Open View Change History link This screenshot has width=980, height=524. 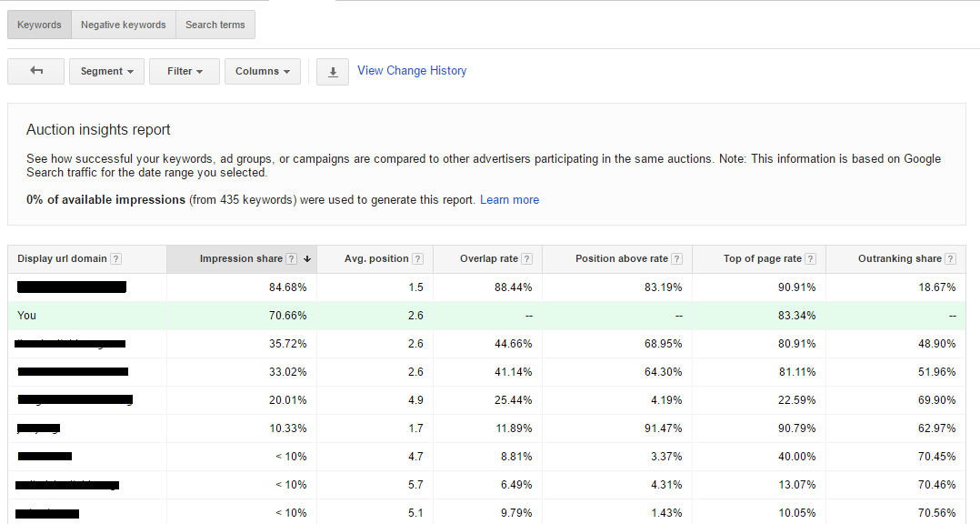click(x=412, y=71)
